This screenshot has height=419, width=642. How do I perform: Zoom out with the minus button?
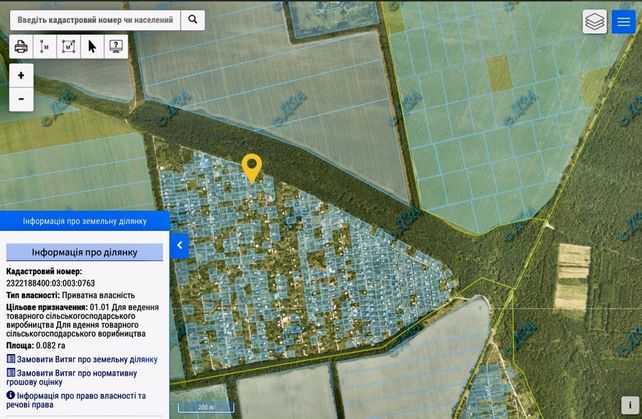(x=21, y=99)
